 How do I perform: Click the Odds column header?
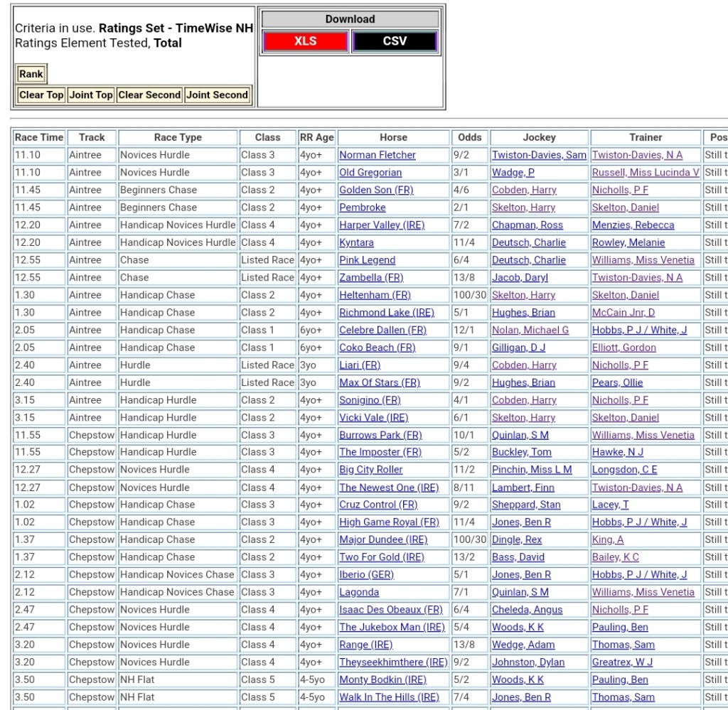coord(469,137)
